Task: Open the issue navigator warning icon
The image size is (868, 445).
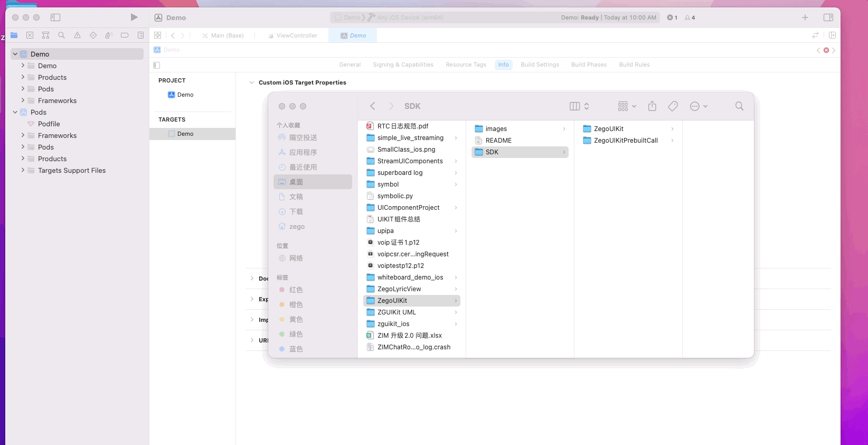Action: coord(78,35)
